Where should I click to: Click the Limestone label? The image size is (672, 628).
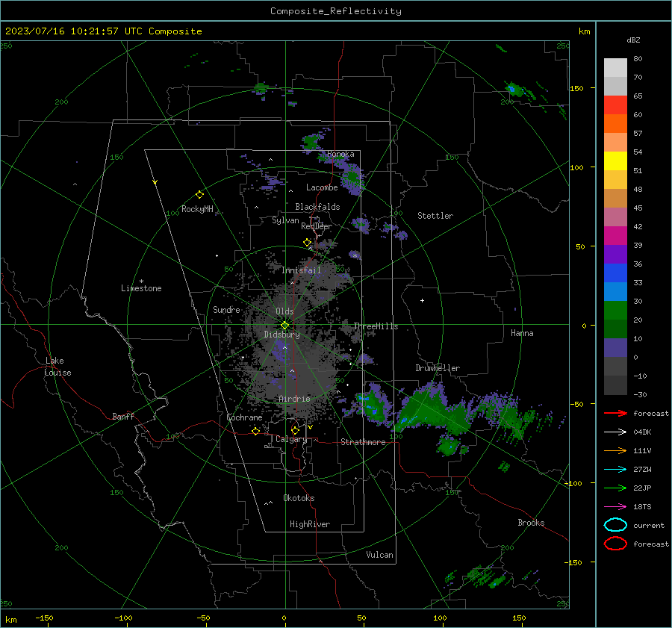pyautogui.click(x=141, y=288)
